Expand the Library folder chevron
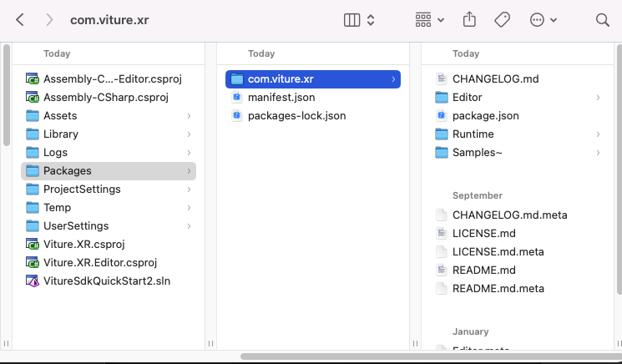This screenshot has width=622, height=364. [x=189, y=134]
